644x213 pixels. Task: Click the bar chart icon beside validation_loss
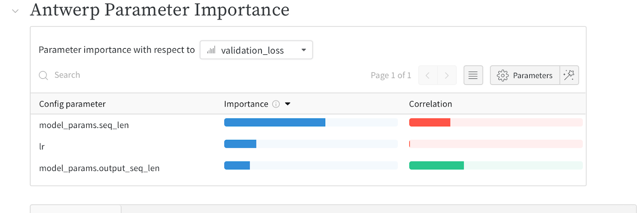(211, 50)
